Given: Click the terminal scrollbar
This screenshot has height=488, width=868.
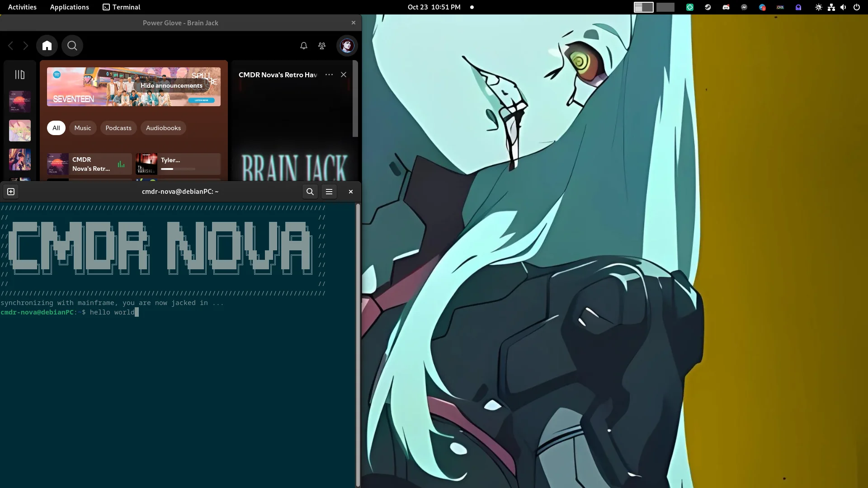Looking at the screenshot, I should click(358, 345).
